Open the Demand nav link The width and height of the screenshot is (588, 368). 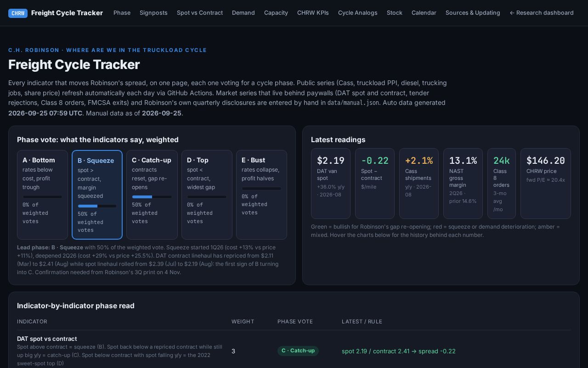(x=243, y=13)
